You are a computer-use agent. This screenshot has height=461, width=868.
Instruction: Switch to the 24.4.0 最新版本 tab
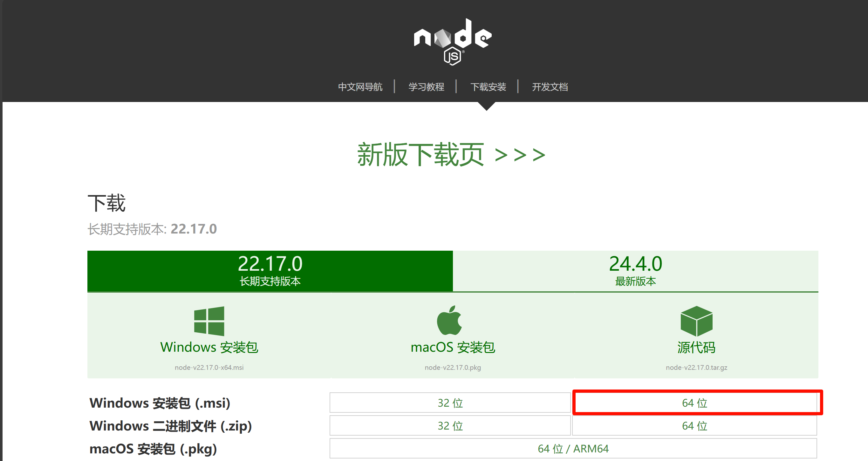coord(635,271)
